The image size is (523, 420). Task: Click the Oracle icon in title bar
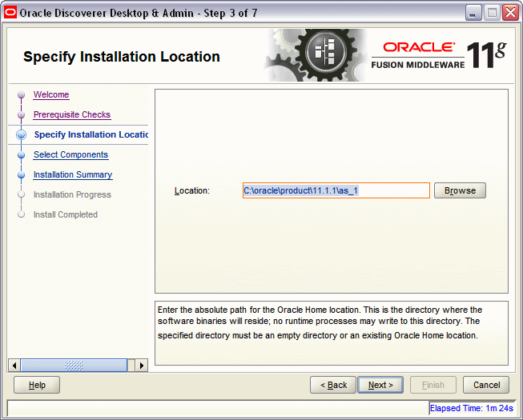10,13
